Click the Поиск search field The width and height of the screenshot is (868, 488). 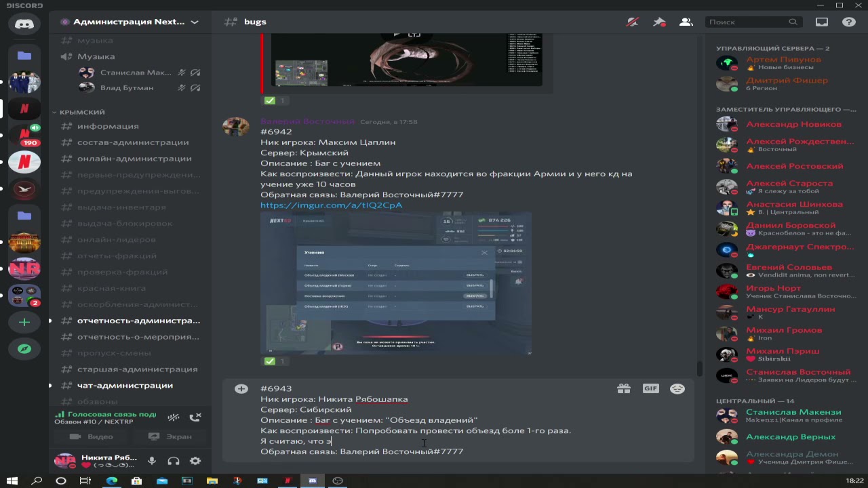753,22
